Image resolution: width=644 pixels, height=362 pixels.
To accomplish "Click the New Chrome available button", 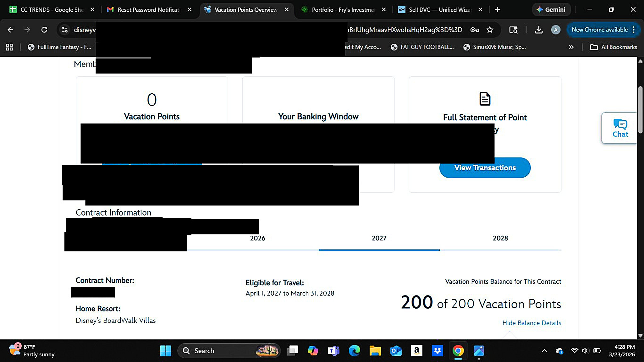I will [x=599, y=30].
